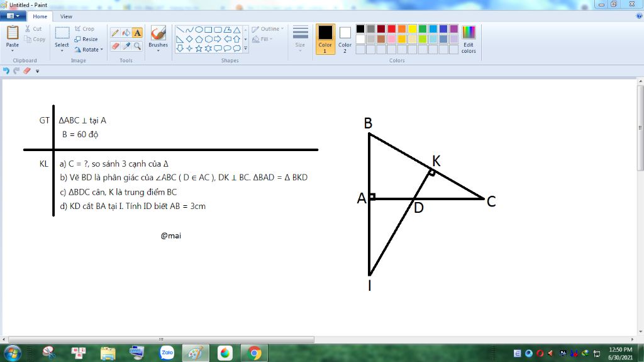
Task: Activate the Color 2 background box
Action: 345,39
